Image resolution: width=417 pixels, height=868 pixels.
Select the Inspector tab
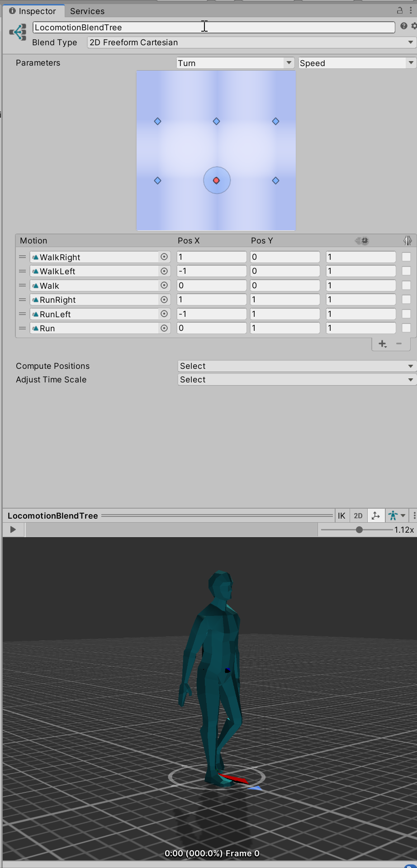coord(33,11)
